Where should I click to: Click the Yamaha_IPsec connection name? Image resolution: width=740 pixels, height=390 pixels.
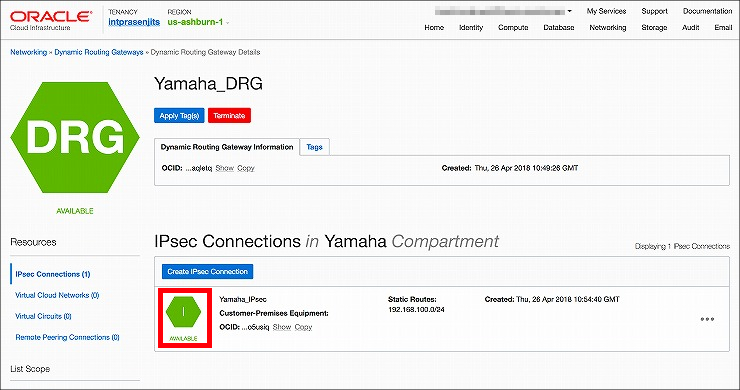coord(243,299)
